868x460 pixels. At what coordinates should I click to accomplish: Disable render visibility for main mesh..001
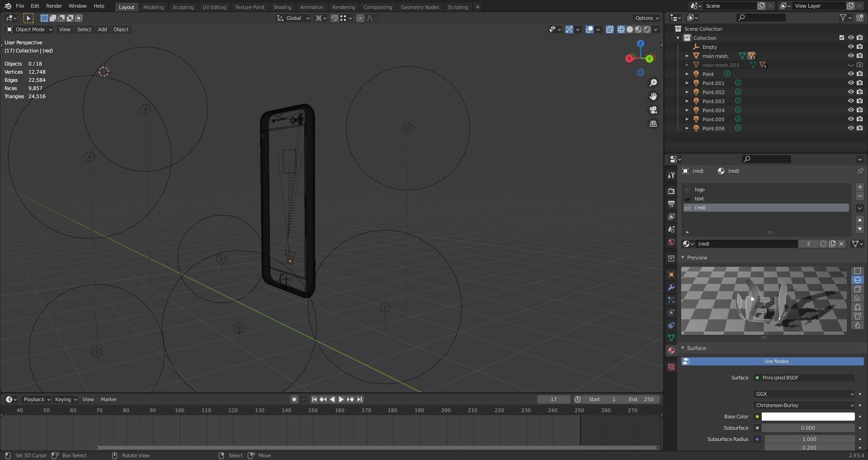pyautogui.click(x=860, y=65)
